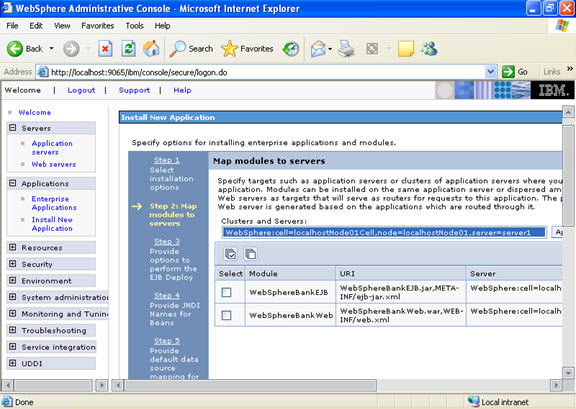Image resolution: width=576 pixels, height=409 pixels.
Task: Click the page icon in address bar
Action: click(x=43, y=72)
